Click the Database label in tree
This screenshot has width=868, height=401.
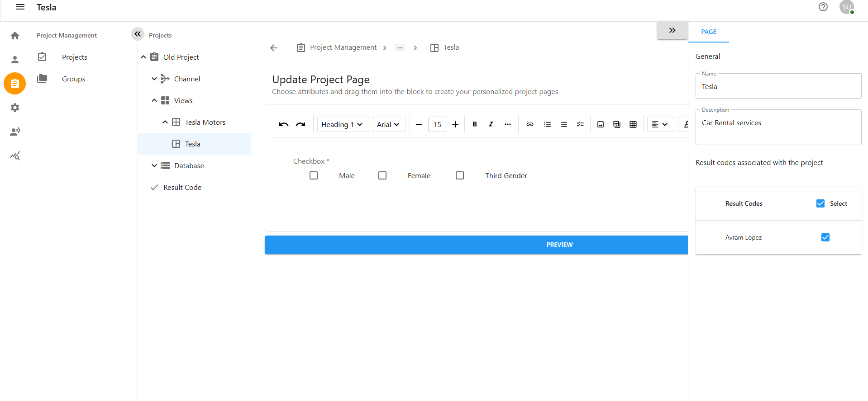click(189, 165)
